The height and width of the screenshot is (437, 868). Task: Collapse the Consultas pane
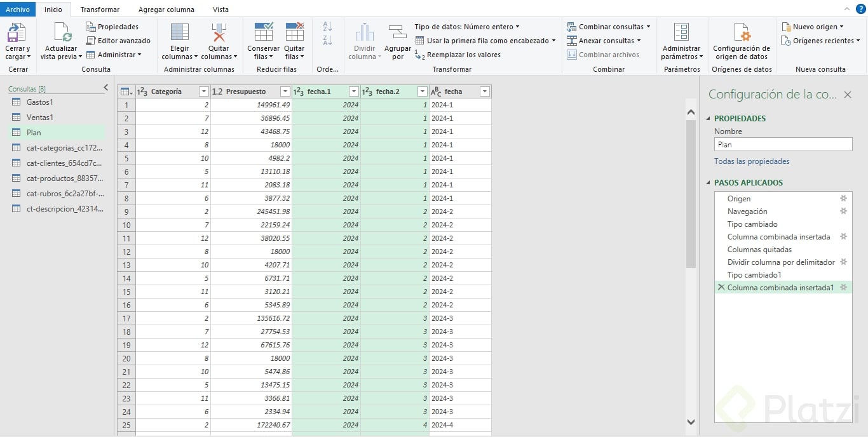(x=105, y=88)
